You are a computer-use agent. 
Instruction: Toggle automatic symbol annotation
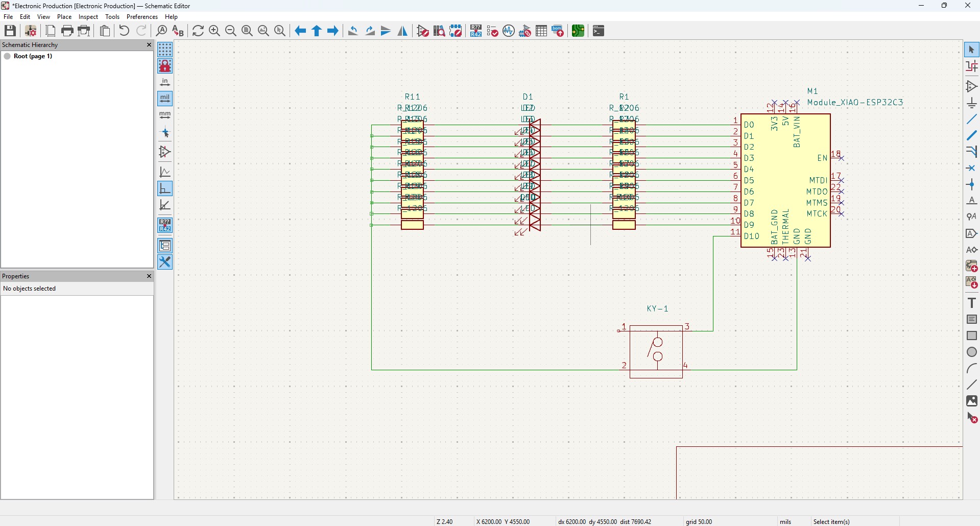click(x=165, y=225)
